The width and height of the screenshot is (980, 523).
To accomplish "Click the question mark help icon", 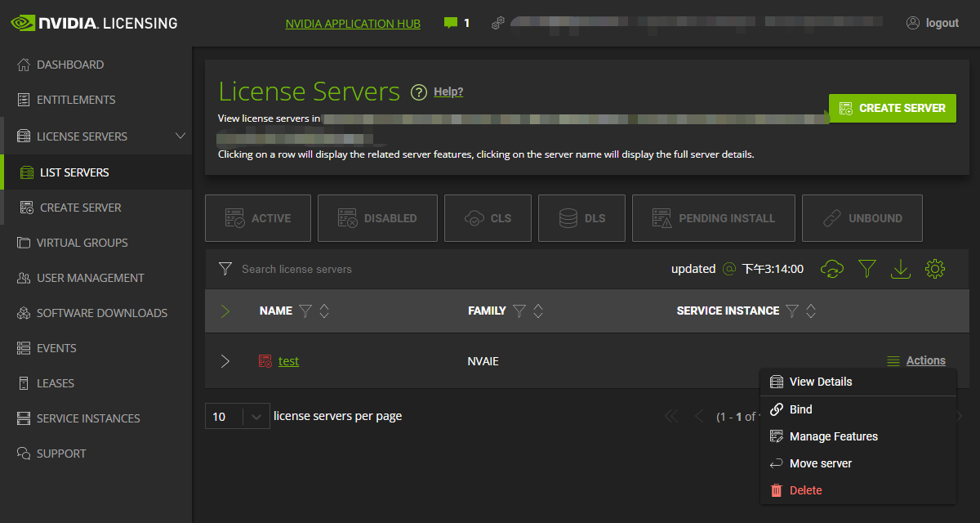I will [419, 92].
